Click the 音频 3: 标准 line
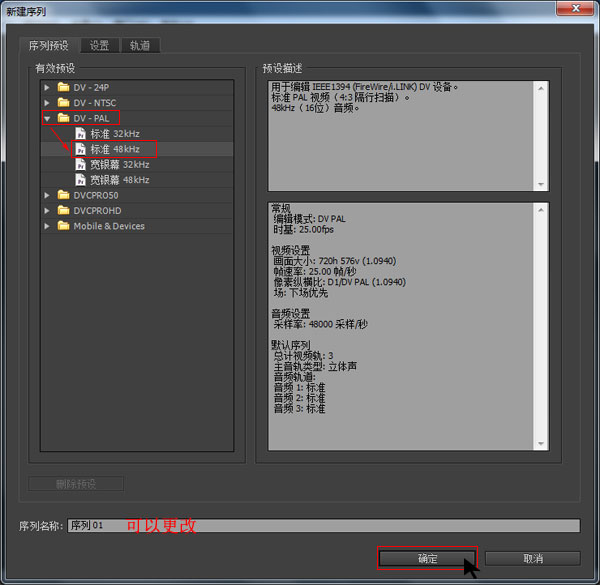The height and width of the screenshot is (585, 600). tap(299, 409)
